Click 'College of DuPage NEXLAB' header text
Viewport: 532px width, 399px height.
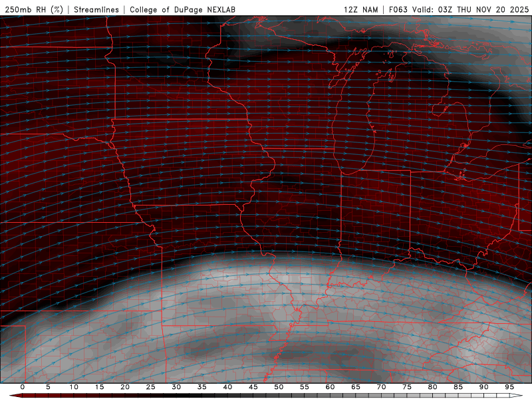coord(182,9)
